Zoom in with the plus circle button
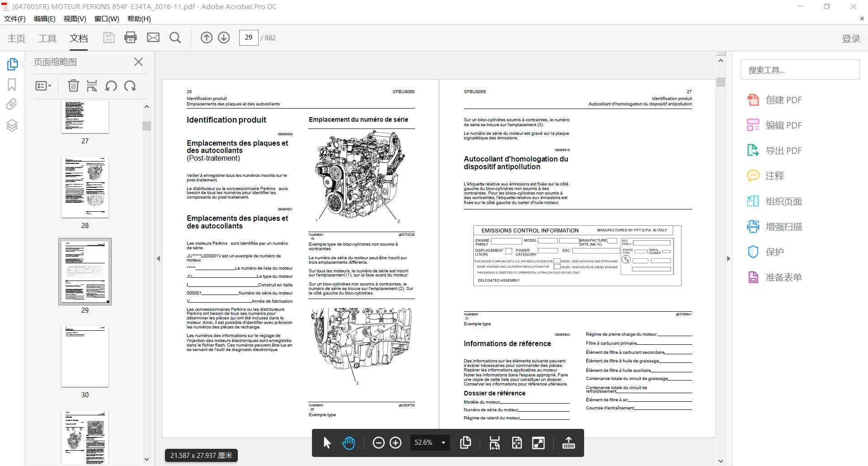 396,443
